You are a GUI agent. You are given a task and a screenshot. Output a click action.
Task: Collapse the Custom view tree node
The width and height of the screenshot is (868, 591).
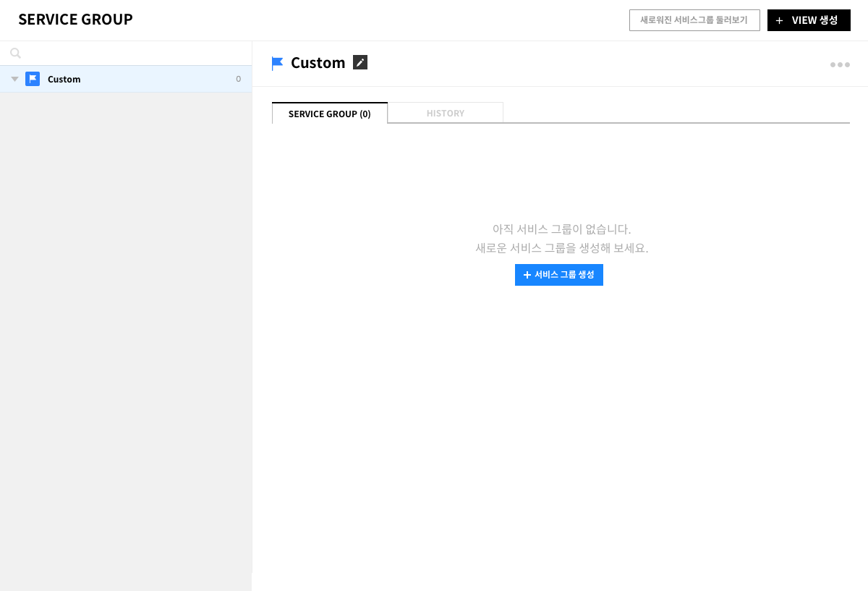click(14, 79)
